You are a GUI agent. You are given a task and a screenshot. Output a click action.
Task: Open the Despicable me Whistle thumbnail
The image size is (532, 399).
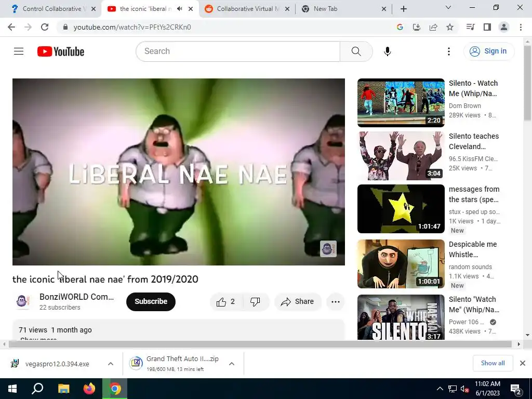[x=401, y=264]
